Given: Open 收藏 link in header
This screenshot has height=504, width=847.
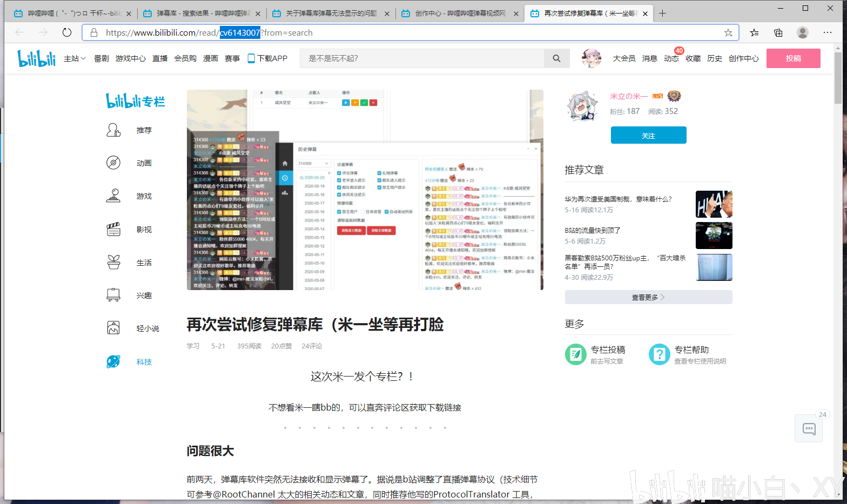Looking at the screenshot, I should 693,58.
